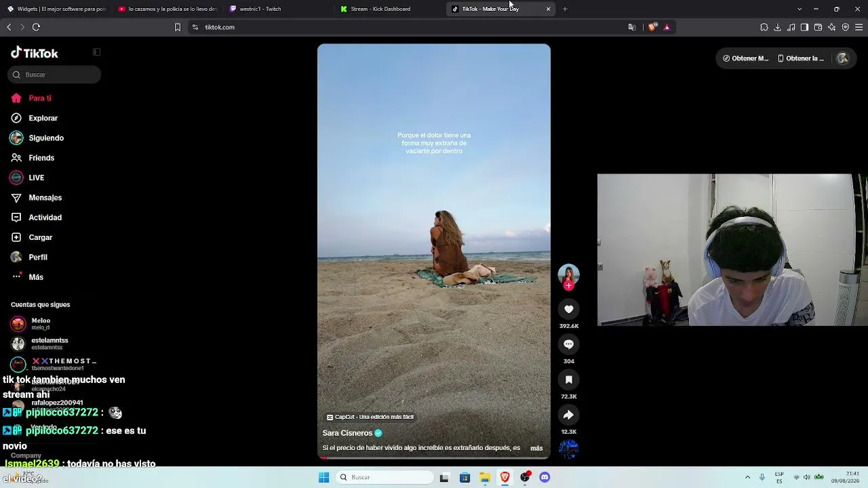Follow Sara Cisneros via the plus badge
This screenshot has width=868, height=488.
point(568,286)
